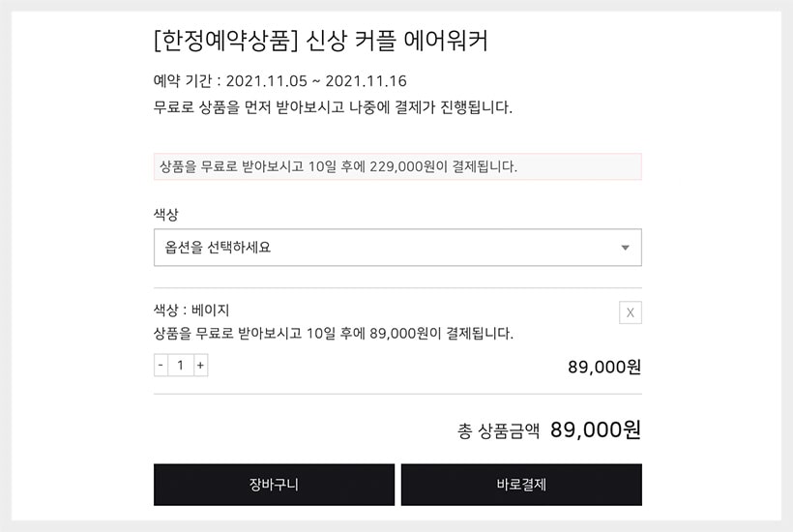
Task: Click the 89,000원이 결제됩니다 notice under 베이지
Action: pyautogui.click(x=334, y=334)
